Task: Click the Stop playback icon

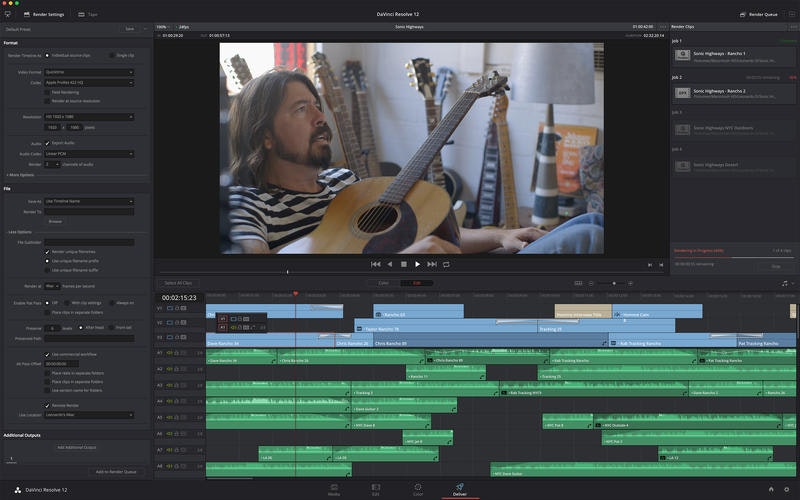Action: click(404, 264)
